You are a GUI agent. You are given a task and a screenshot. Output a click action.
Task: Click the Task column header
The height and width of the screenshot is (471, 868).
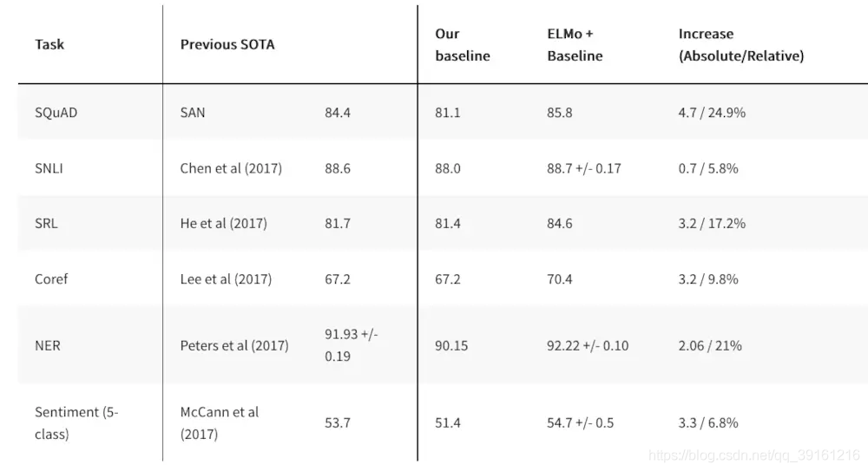pos(49,44)
